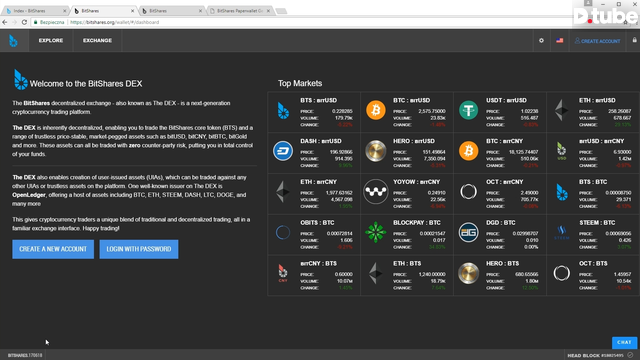This screenshot has width=640, height=360.
Task: Click the HERO : bitUSD market title
Action: [414, 141]
